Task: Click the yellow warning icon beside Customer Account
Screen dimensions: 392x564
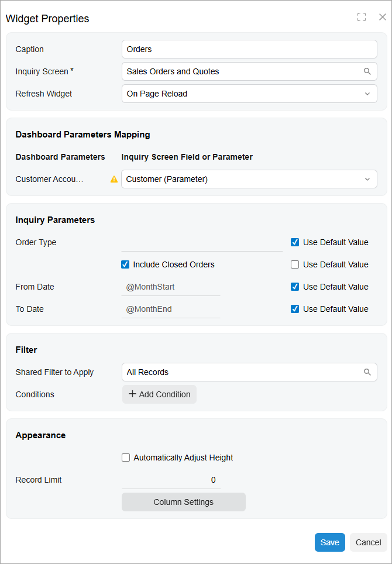Action: pyautogui.click(x=114, y=180)
